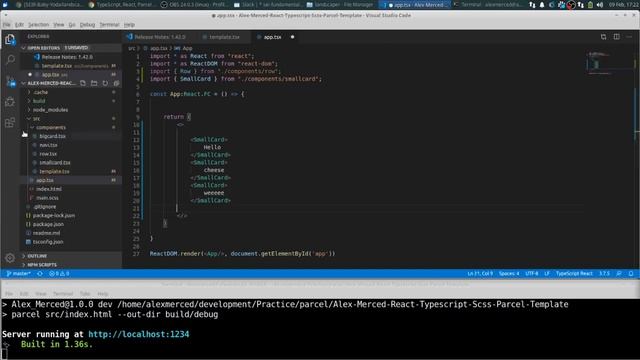Click the Refresh Explorer icon

(105, 83)
